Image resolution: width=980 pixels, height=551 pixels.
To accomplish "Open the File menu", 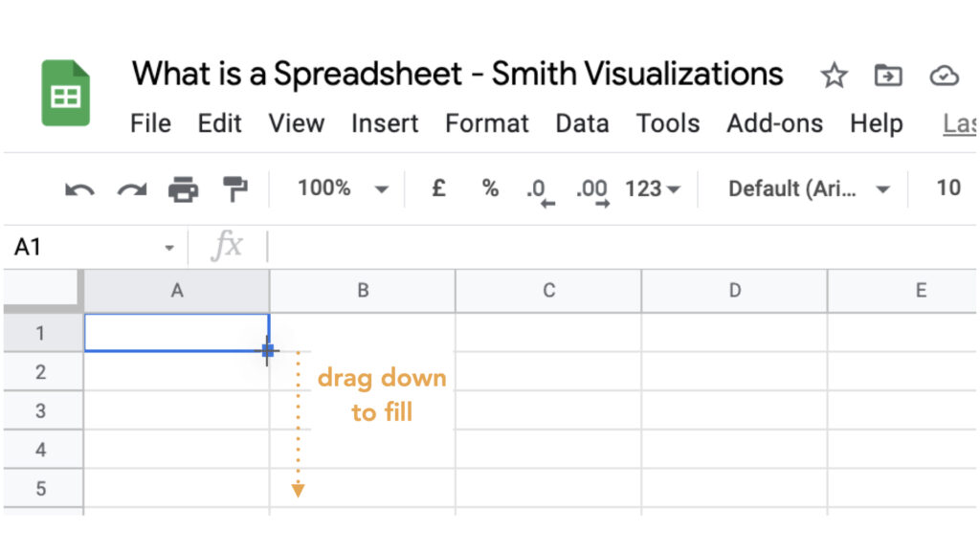I will coord(150,123).
